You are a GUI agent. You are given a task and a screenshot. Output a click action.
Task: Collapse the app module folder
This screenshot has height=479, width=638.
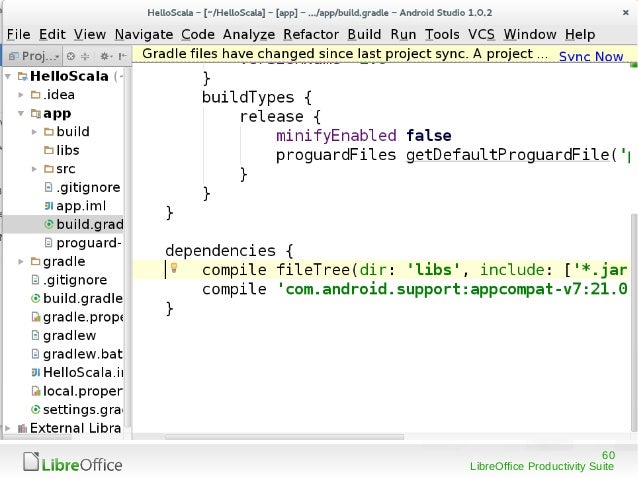click(21, 114)
